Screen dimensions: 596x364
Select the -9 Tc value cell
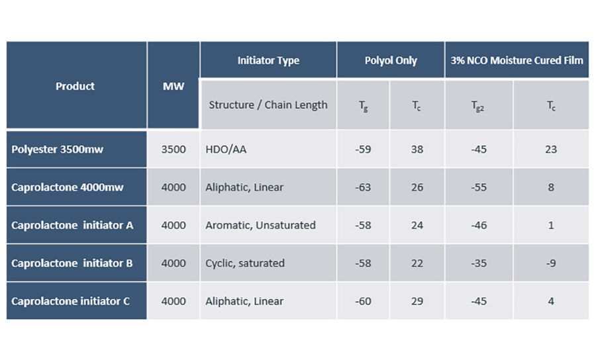[x=551, y=263]
